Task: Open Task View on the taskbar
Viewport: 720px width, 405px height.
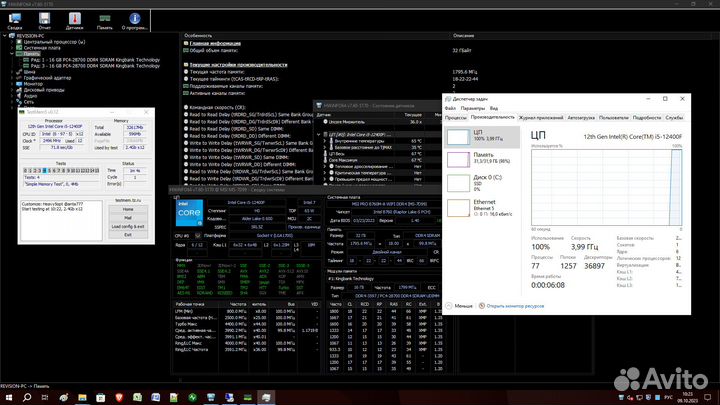Action: click(x=45, y=397)
